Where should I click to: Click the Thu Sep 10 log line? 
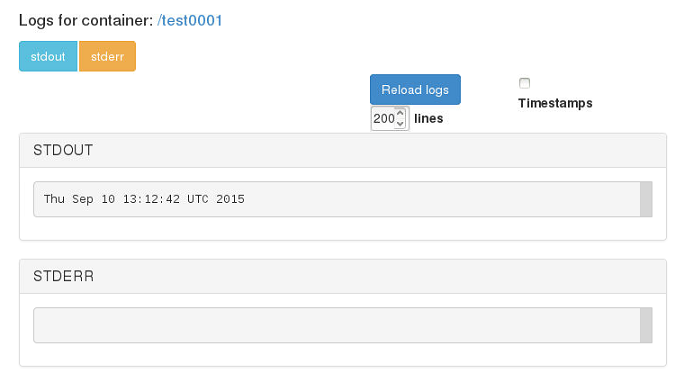point(144,199)
